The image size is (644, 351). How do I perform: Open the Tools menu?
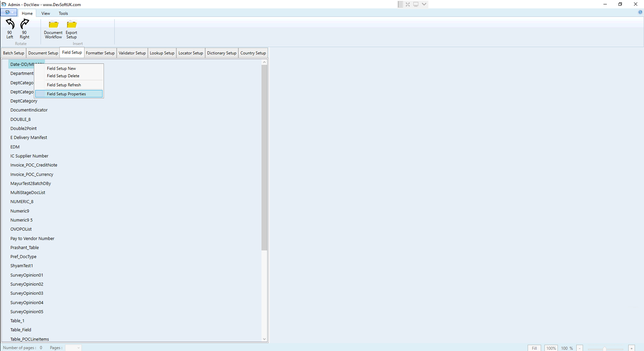[63, 13]
